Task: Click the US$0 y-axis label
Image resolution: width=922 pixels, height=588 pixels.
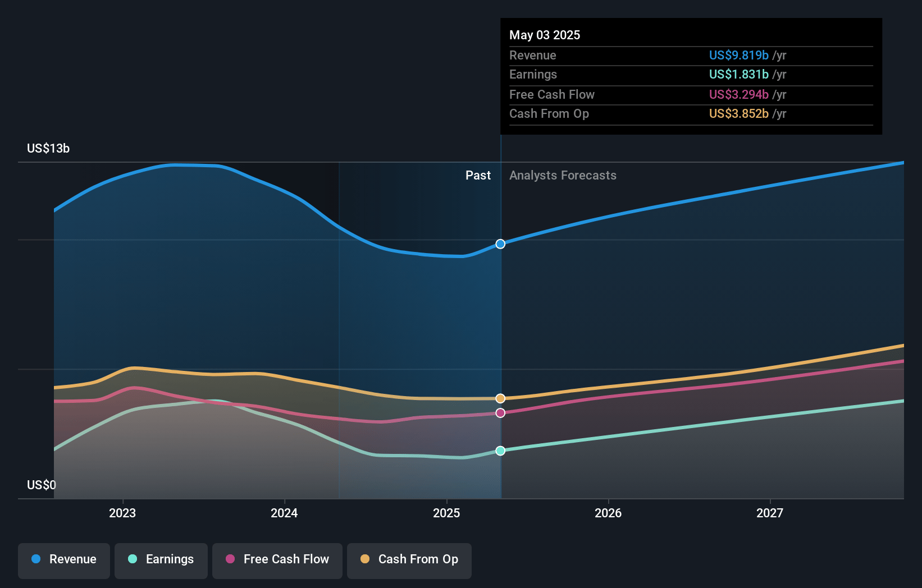Action: click(x=42, y=485)
